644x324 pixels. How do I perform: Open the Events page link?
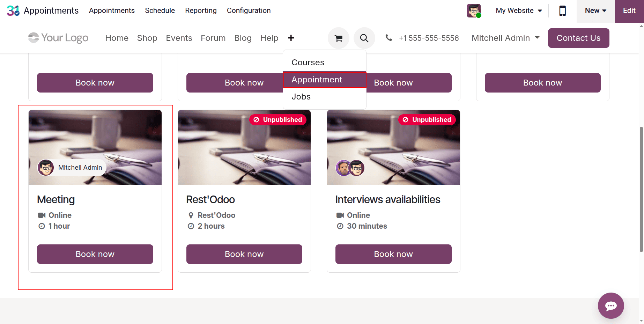179,38
